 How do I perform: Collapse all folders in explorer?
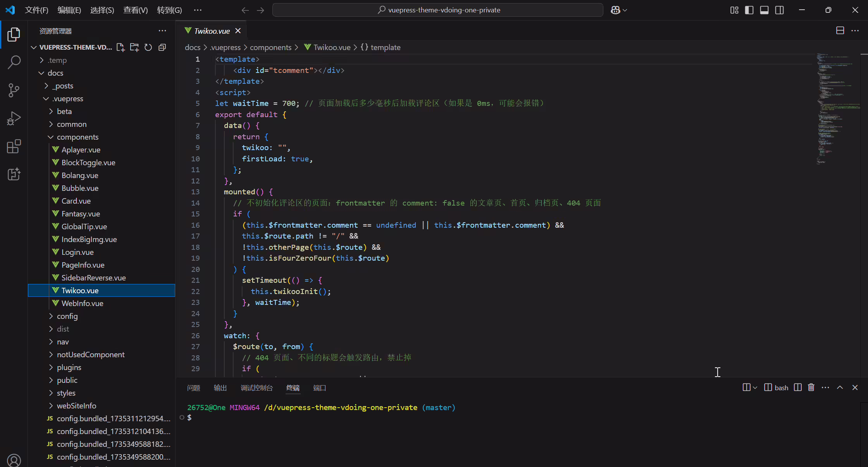coord(162,47)
